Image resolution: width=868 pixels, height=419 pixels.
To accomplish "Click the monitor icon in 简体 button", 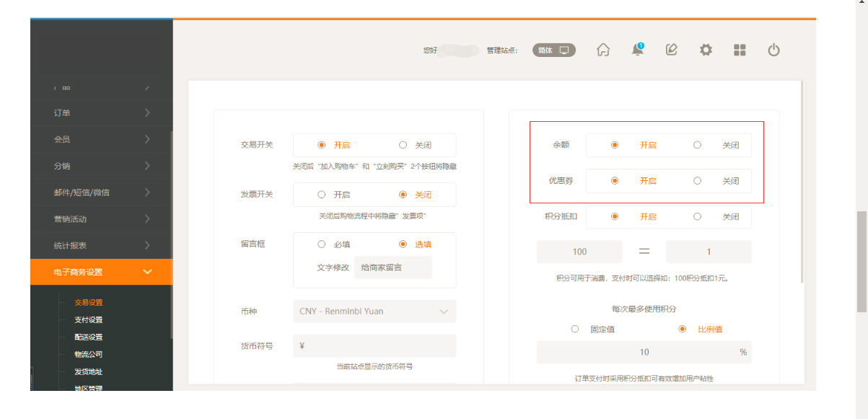I will (x=564, y=50).
